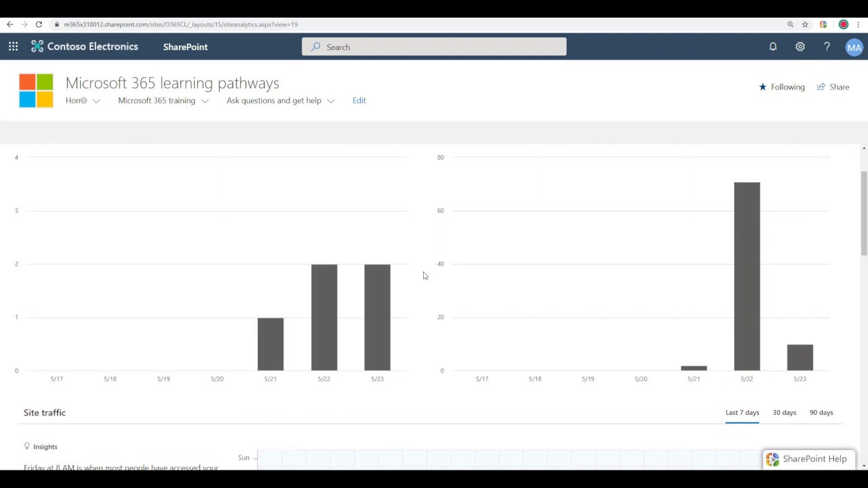Image resolution: width=868 pixels, height=488 pixels.
Task: Click the Insights lightbulb icon
Action: (27, 446)
